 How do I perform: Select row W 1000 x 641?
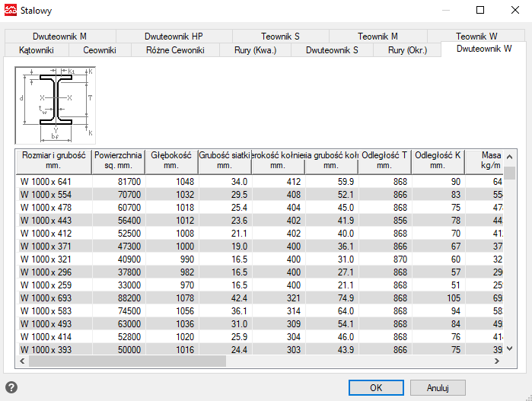[53, 182]
